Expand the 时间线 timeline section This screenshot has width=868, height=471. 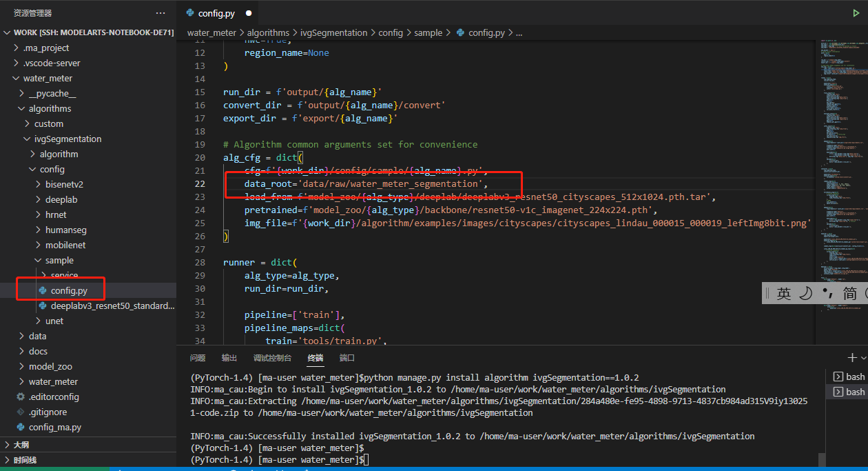pyautogui.click(x=88, y=460)
